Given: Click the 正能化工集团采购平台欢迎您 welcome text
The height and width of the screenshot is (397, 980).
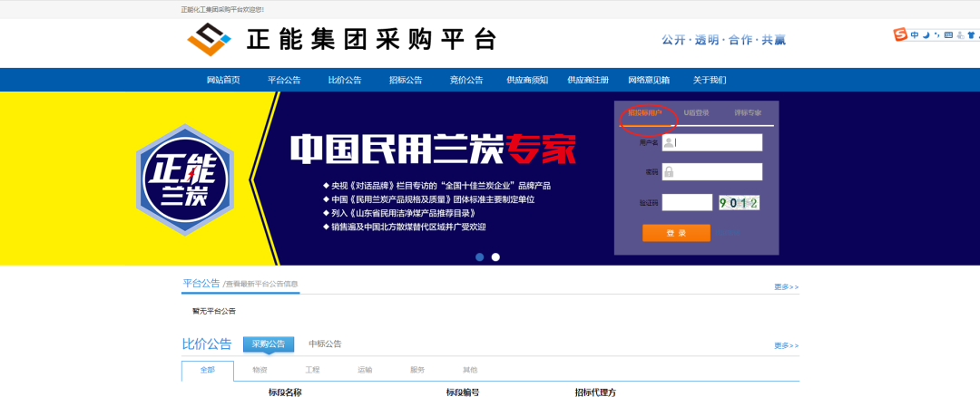Looking at the screenshot, I should tap(222, 9).
